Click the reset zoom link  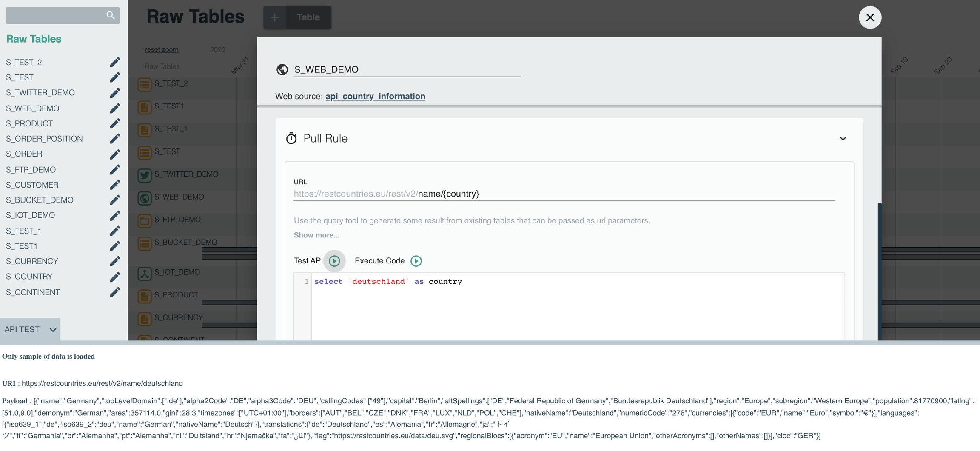coord(161,49)
